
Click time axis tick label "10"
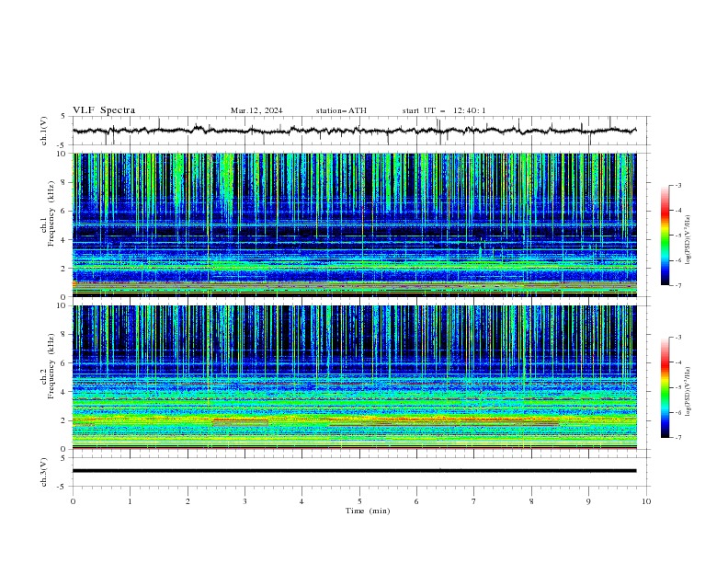(646, 501)
